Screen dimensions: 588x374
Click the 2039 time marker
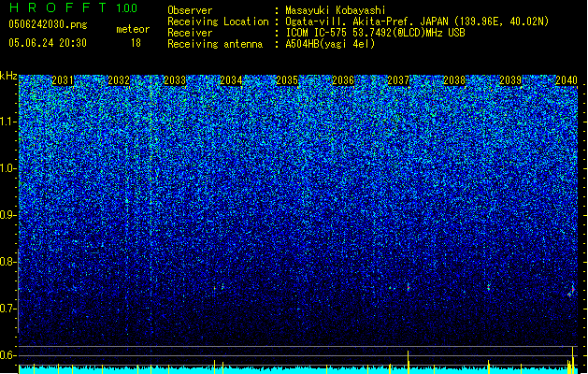pyautogui.click(x=510, y=80)
